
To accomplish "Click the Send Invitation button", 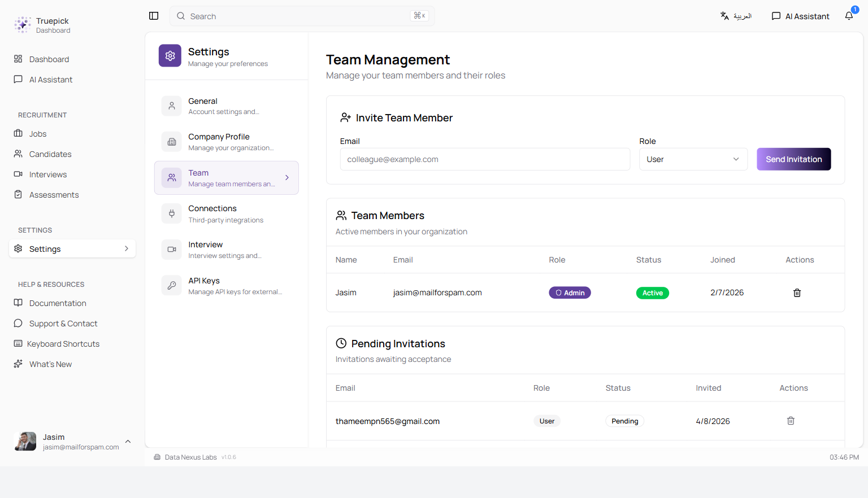I will (793, 159).
